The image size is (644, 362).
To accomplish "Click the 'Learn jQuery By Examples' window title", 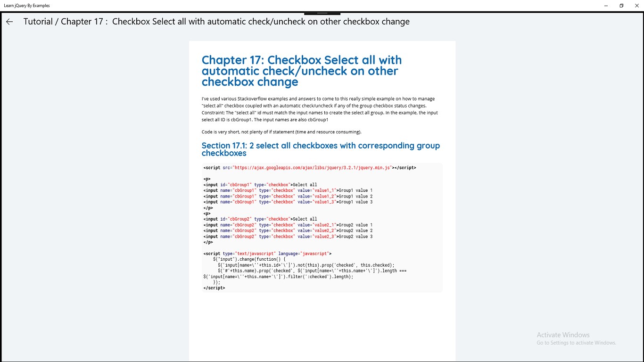I will click(27, 6).
